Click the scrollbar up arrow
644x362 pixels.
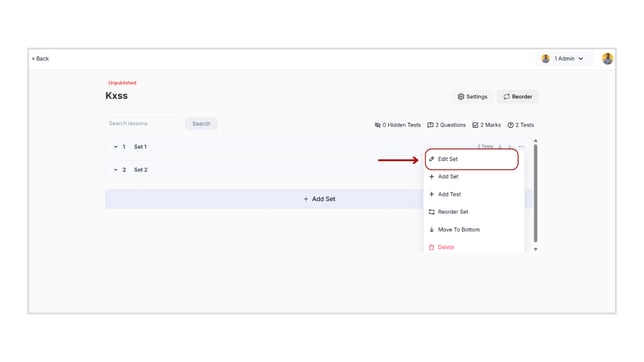click(x=535, y=141)
